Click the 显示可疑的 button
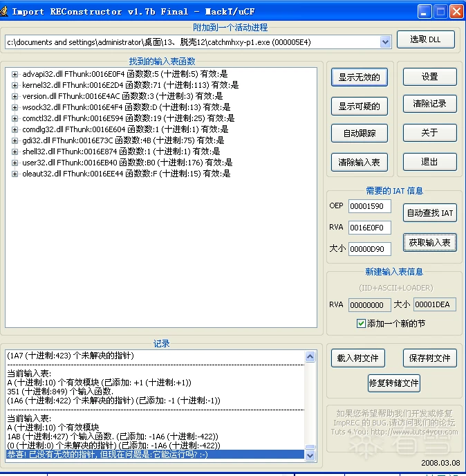Image resolution: width=466 pixels, height=476 pixels. (x=360, y=107)
